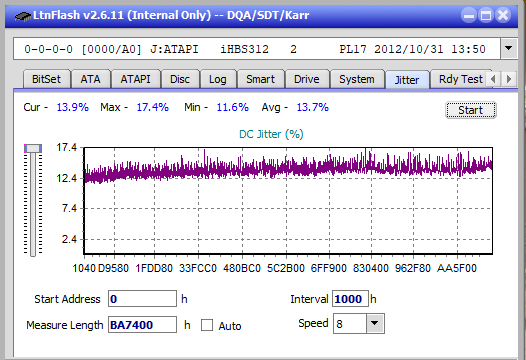Open the Log tab
Image resolution: width=526 pixels, height=360 pixels.
[218, 79]
